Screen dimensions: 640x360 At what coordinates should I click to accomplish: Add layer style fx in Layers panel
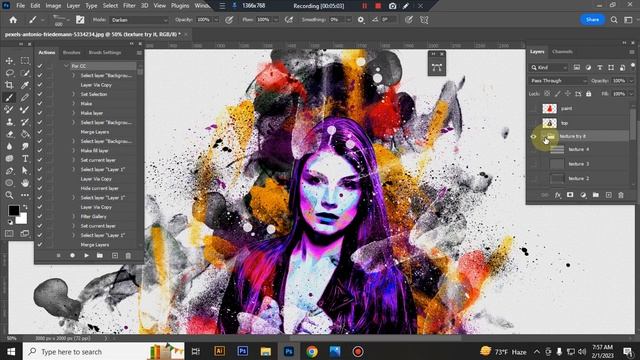pyautogui.click(x=558, y=195)
